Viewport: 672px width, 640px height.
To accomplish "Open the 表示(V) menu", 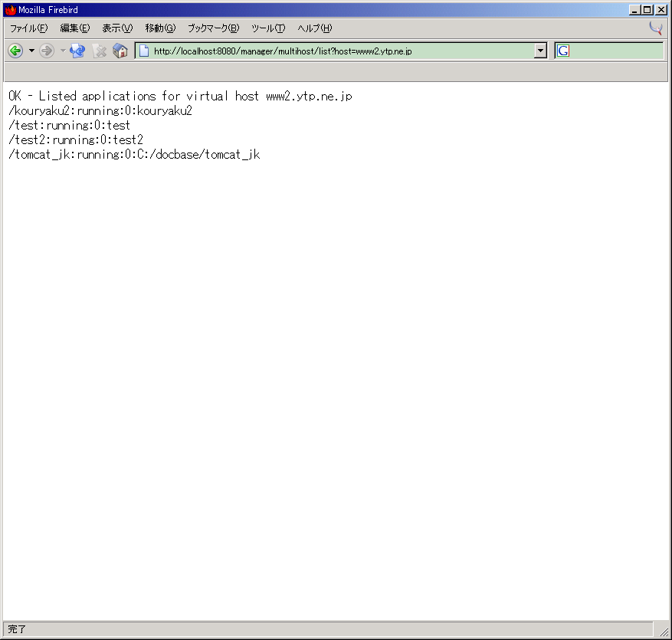I will point(117,28).
